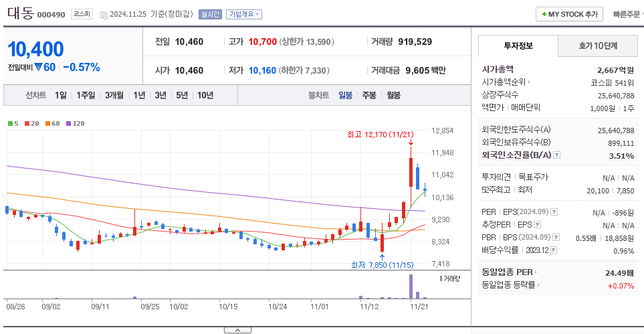Click the MY STOCK 추가 button
The image size is (644, 334).
coord(569,14)
